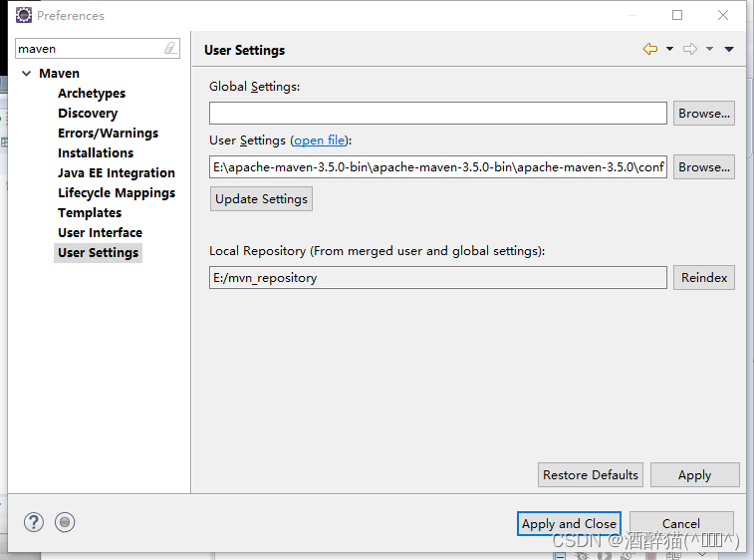Open the Installations preference page
Screen dimensions: 754x560
click(x=96, y=153)
